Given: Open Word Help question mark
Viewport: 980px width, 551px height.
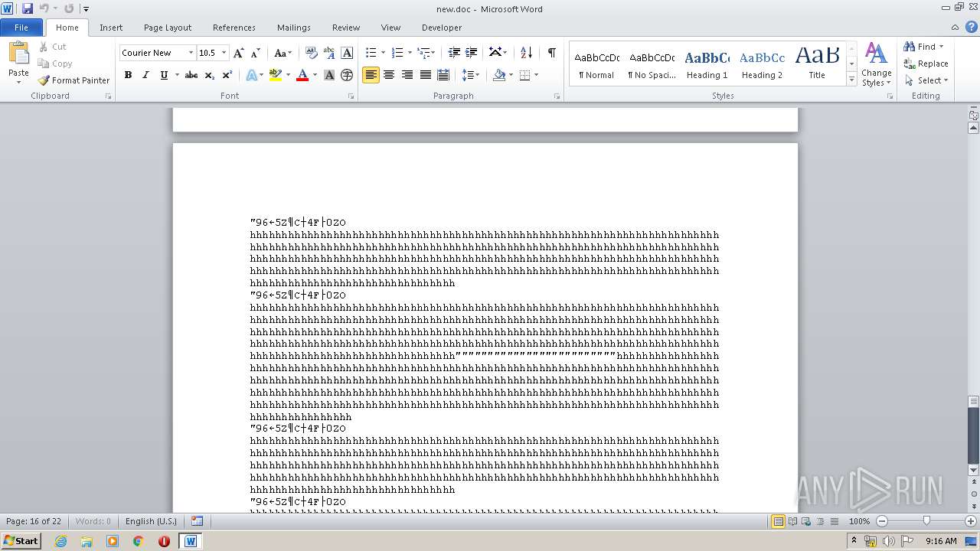Looking at the screenshot, I should point(972,27).
